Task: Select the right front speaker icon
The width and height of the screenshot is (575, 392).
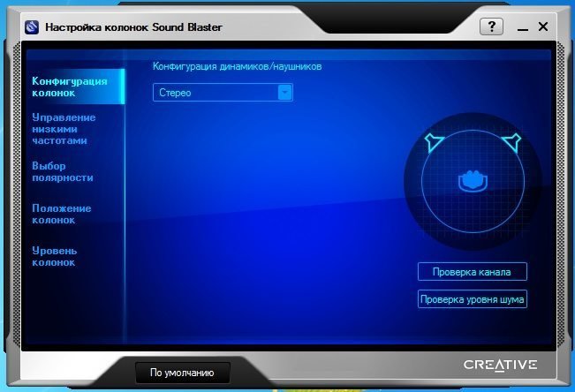Action: point(512,142)
